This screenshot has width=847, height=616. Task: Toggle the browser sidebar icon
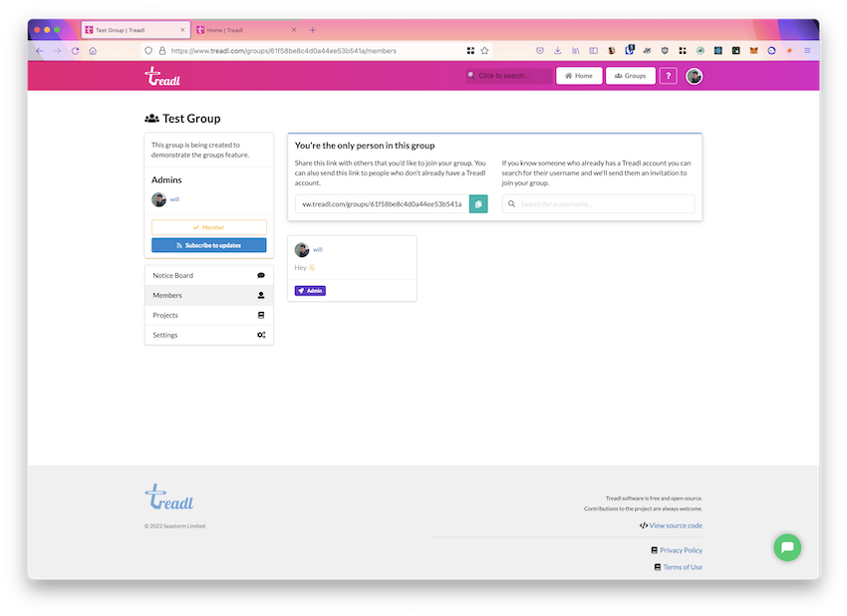tap(593, 51)
